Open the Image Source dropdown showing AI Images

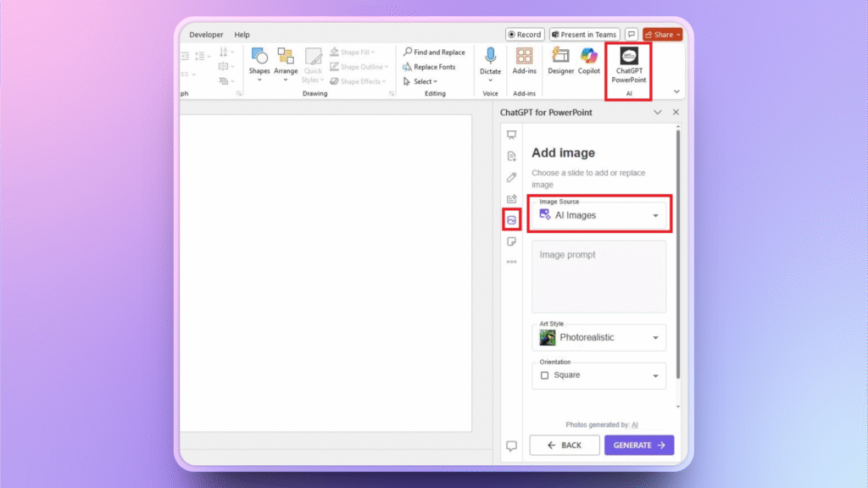pos(599,215)
